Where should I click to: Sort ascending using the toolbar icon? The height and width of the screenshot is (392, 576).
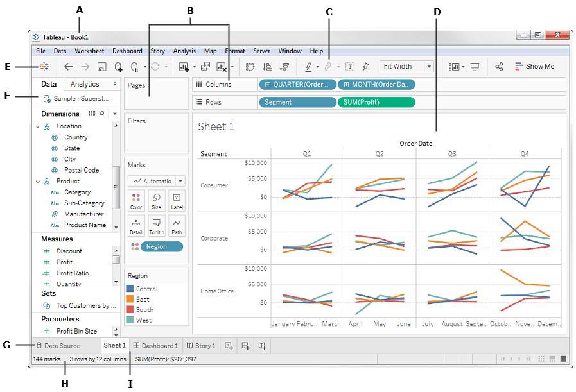267,67
